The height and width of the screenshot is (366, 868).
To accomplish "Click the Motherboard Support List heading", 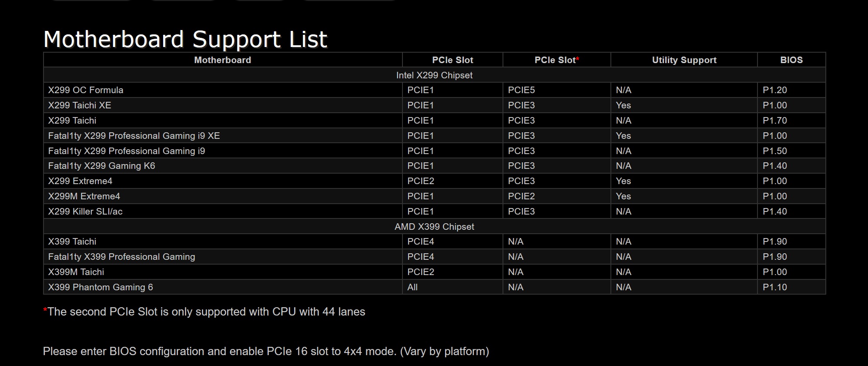I will 185,39.
